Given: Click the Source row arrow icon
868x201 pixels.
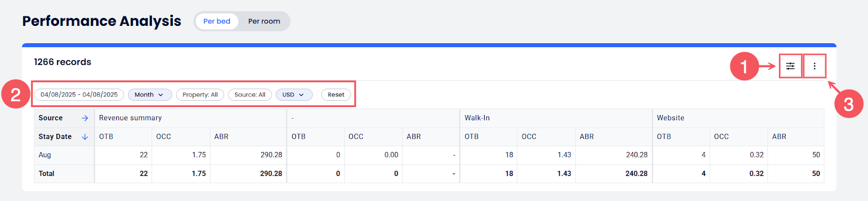Looking at the screenshot, I should coord(85,118).
